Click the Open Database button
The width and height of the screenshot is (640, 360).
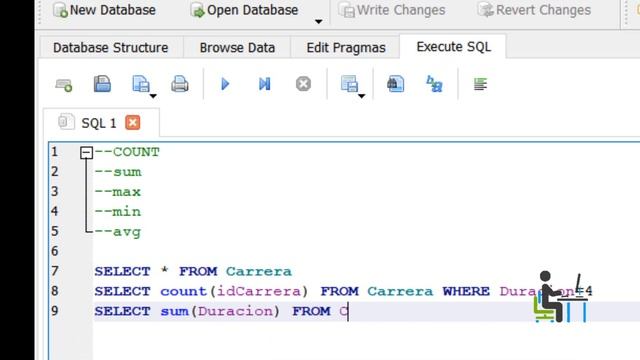(x=244, y=10)
